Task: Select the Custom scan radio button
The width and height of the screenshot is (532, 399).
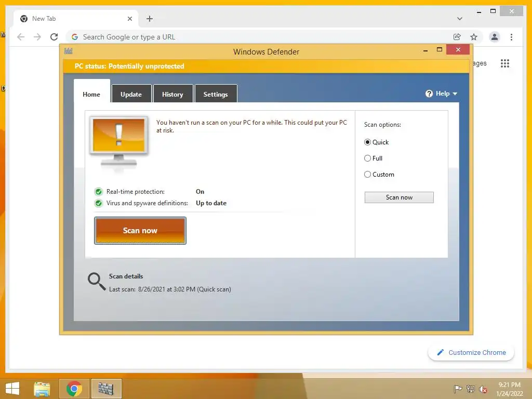Action: [367, 175]
